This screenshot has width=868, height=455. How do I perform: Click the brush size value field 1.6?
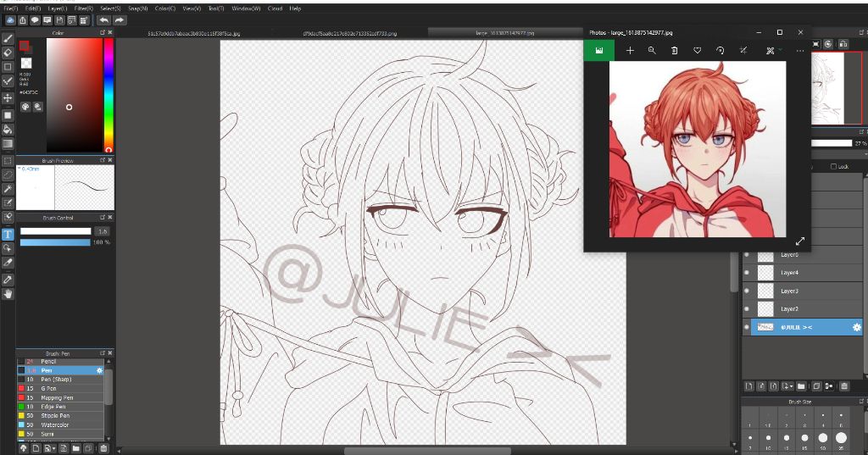(103, 231)
